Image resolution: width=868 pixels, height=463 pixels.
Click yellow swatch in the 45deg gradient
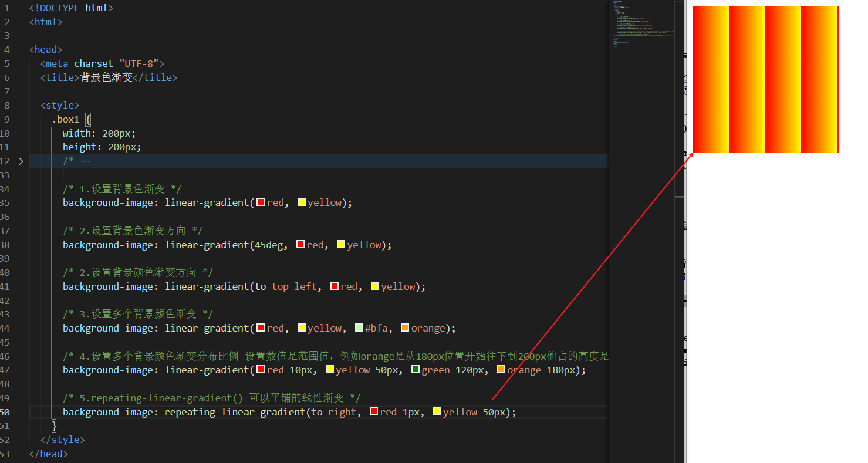[x=341, y=245]
